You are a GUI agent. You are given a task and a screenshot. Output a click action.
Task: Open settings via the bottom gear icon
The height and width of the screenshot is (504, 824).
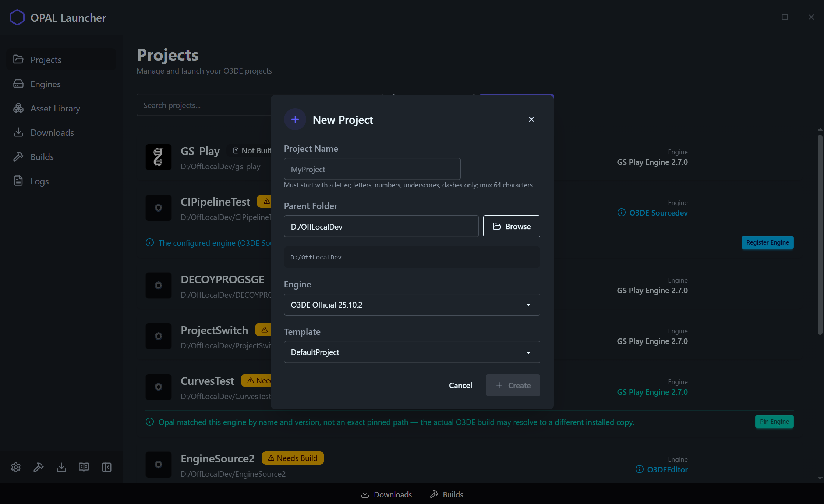coord(16,467)
